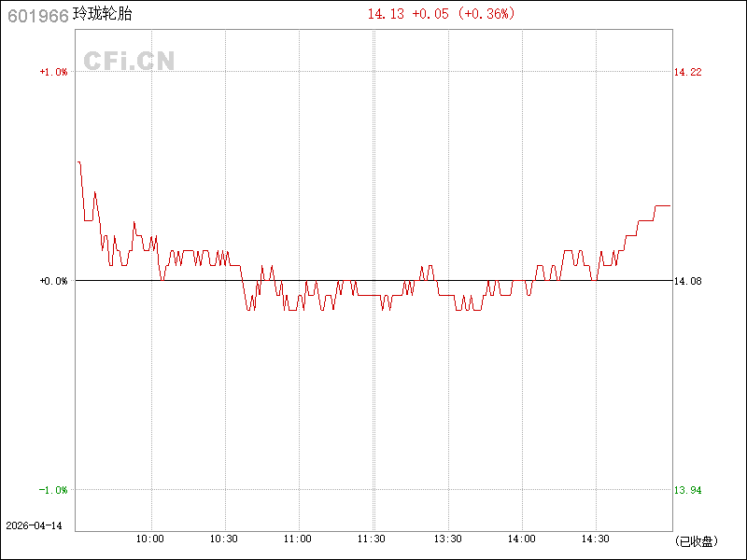The height and width of the screenshot is (560, 747).
Task: Click the percentage change (+0.36%)
Action: 486,14
